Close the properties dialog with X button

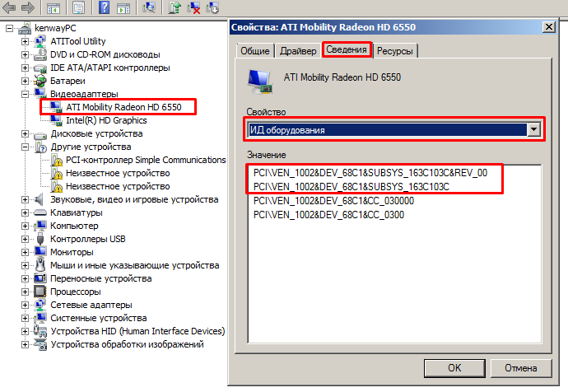coord(549,27)
